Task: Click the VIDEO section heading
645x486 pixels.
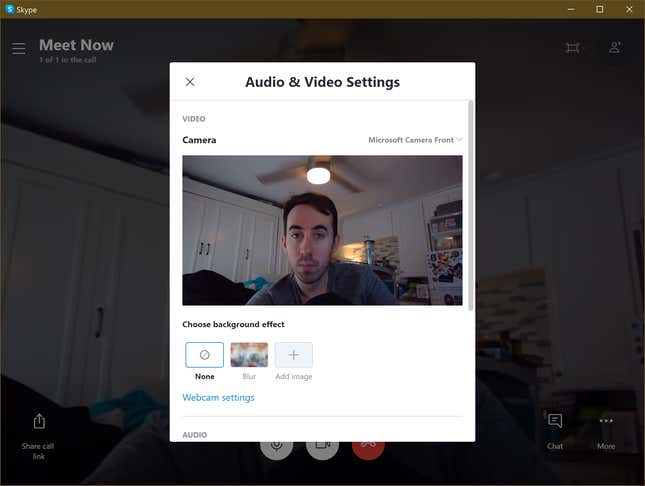Action: [x=194, y=119]
